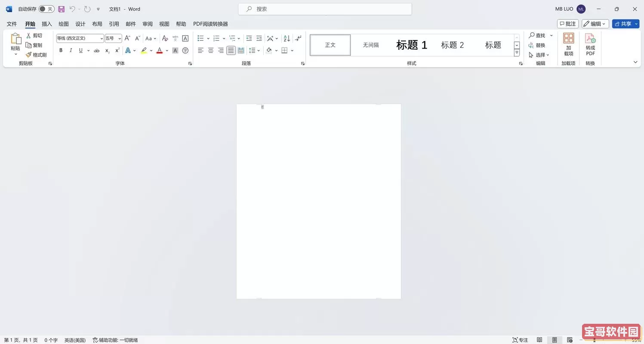Click the Increase Font Size icon
The image size is (644, 344).
coord(127,38)
